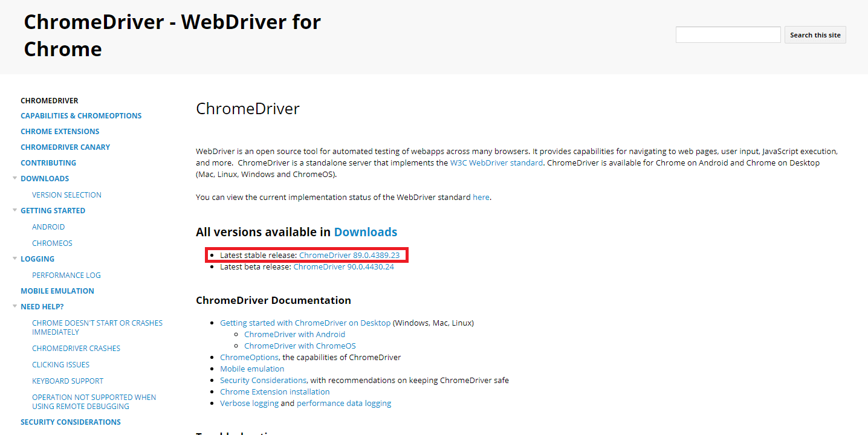Image resolution: width=868 pixels, height=435 pixels.
Task: Open ChromeDriver Canary sidebar page
Action: (x=65, y=147)
